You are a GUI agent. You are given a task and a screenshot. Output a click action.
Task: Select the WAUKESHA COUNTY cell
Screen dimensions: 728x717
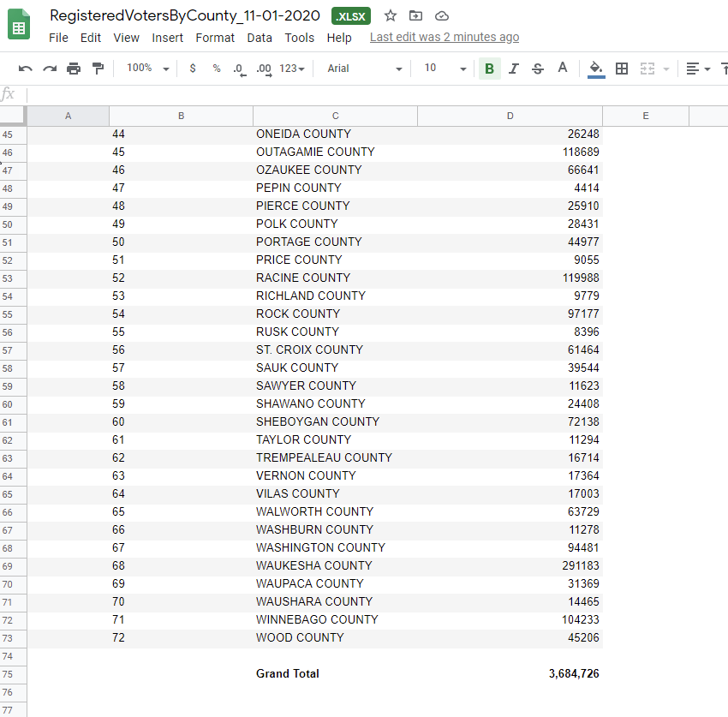335,565
